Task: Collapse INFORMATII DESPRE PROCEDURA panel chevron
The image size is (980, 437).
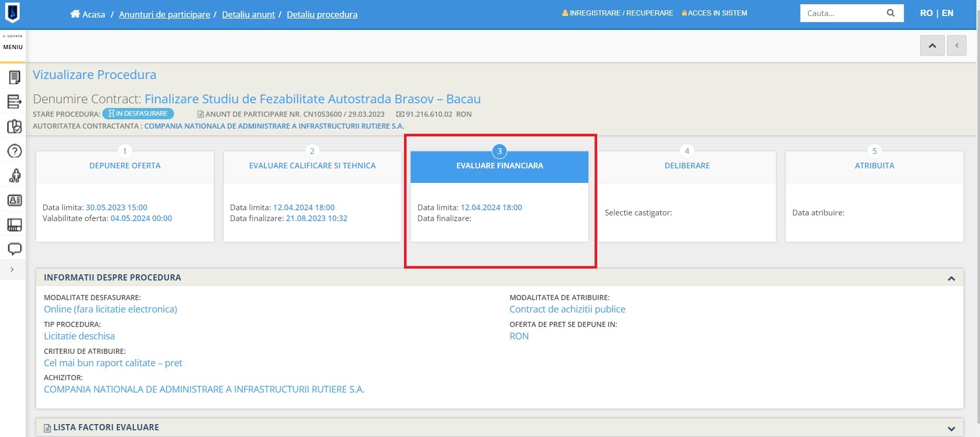Action: click(951, 278)
